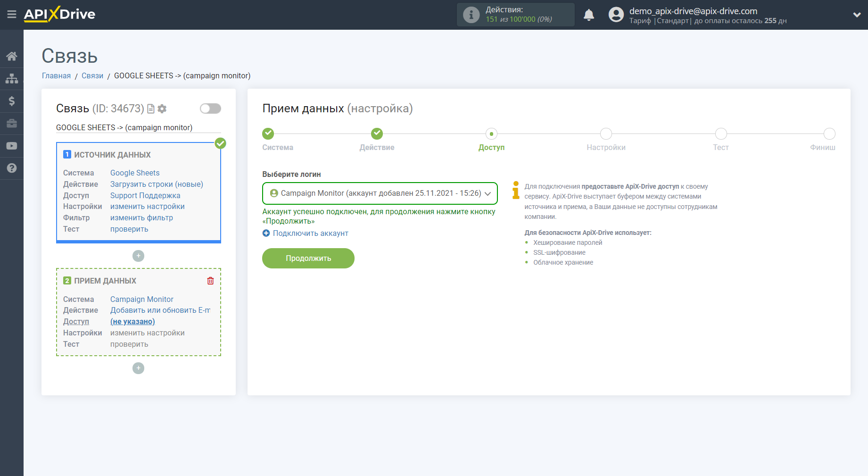Click the demo_apix-drive account email
868x476 pixels.
coord(693,11)
